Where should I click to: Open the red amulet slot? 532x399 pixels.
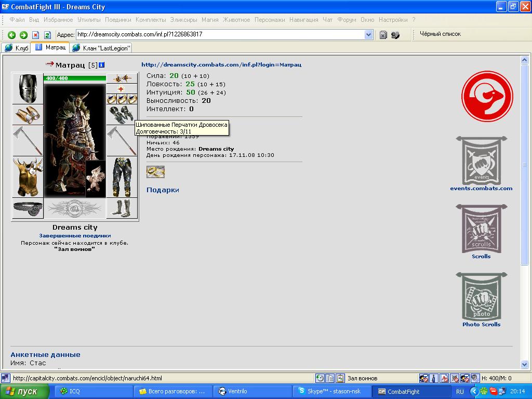(x=122, y=89)
